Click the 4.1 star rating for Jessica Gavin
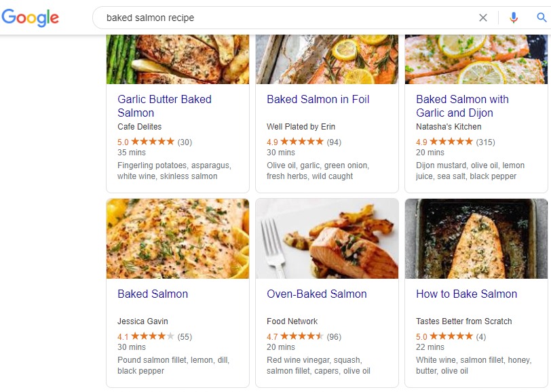This screenshot has width=551, height=392. click(x=152, y=336)
